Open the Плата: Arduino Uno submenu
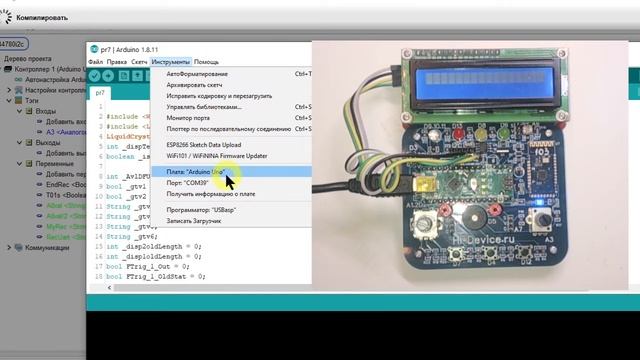This screenshot has width=640, height=360. tap(231, 172)
